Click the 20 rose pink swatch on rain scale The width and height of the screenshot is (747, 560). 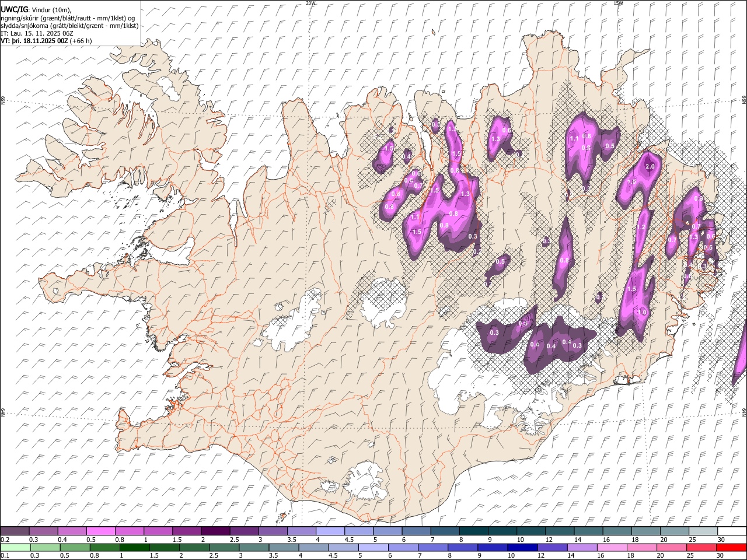(x=671, y=547)
